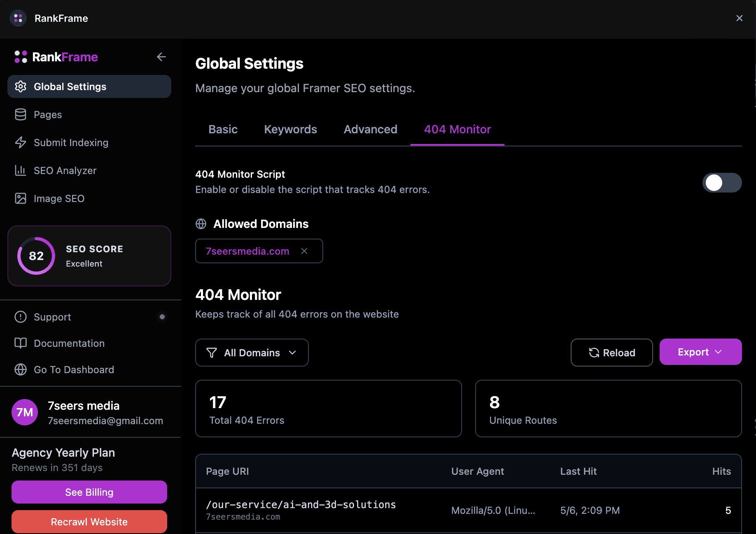Click the User Agent column header
Image resolution: width=756 pixels, height=534 pixels.
coord(478,471)
